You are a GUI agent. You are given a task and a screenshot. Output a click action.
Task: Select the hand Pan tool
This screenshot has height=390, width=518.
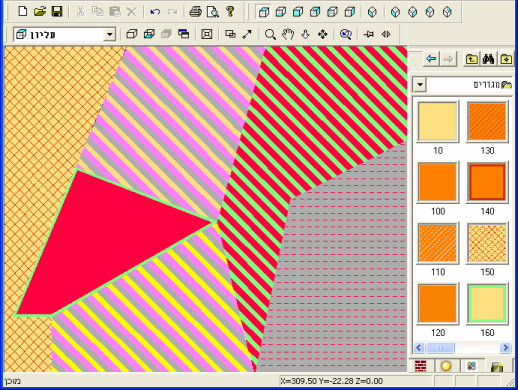pos(288,34)
